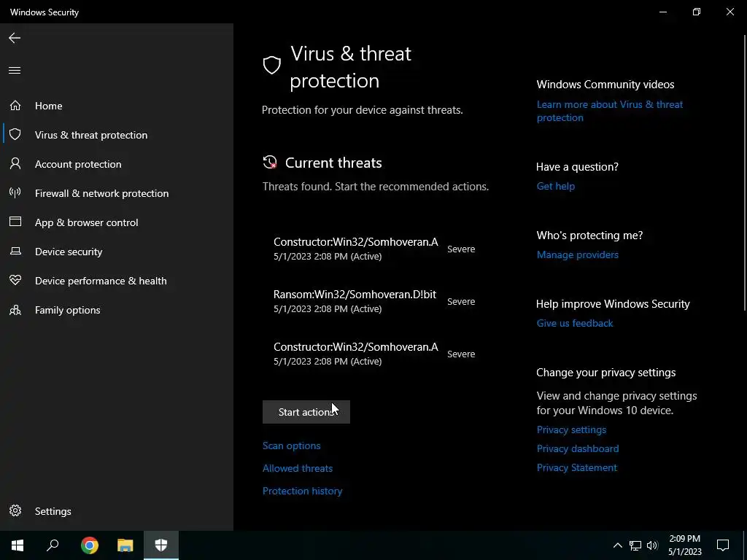Click 'Threats found. Start the recommended actions.' text
This screenshot has width=747, height=560.
tap(376, 186)
